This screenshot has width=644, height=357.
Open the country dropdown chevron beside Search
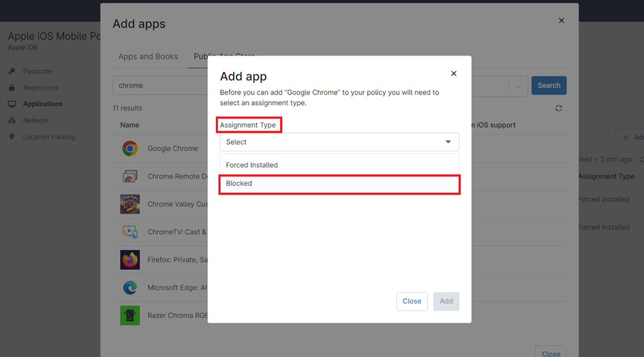pos(519,87)
